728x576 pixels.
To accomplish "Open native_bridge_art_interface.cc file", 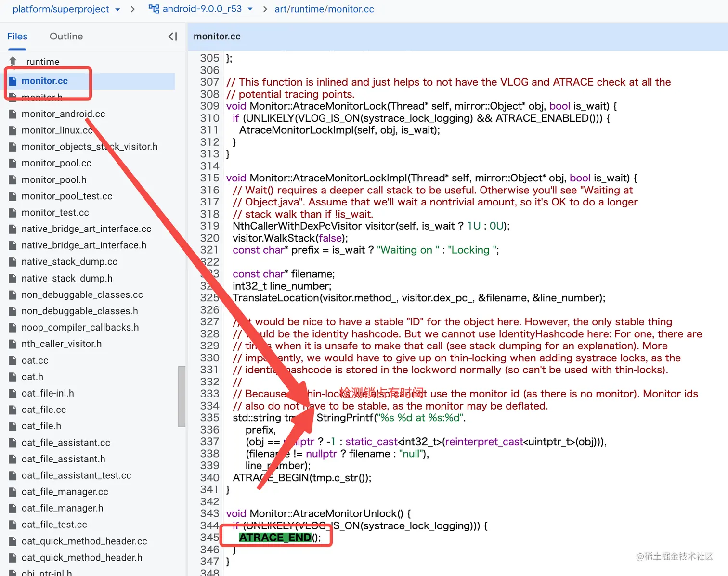I will click(86, 229).
